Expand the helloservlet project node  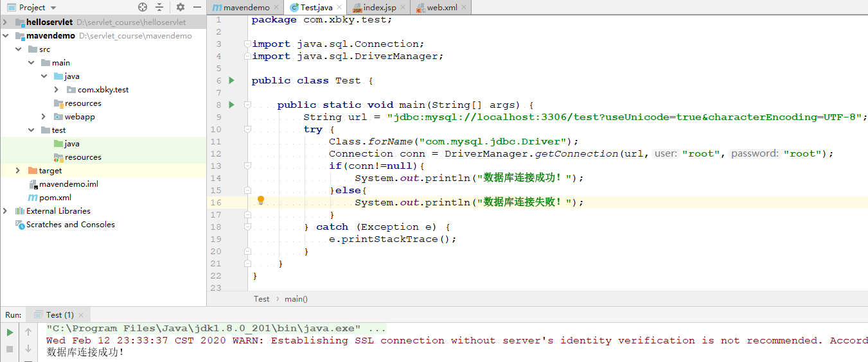point(6,22)
